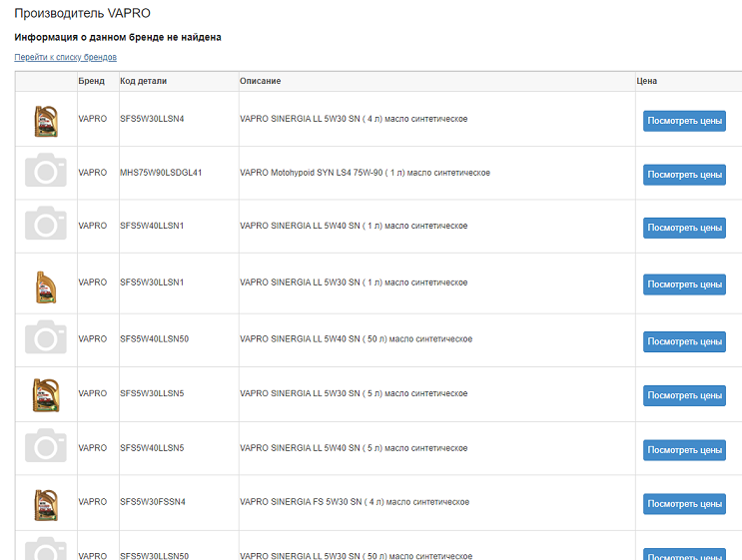Viewport: 742px width, 560px height.
Task: Click description 'VAPRO Motohypoid SYN LS4 75W-90'
Action: click(x=312, y=173)
